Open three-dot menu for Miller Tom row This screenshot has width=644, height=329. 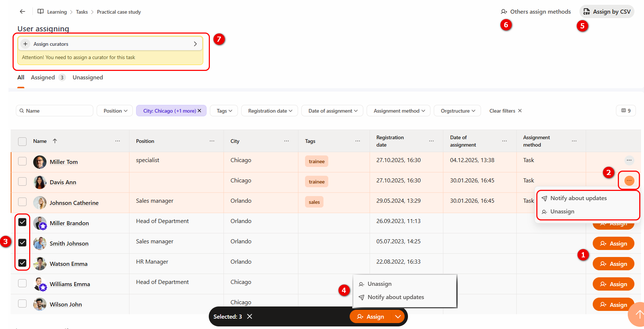point(629,160)
